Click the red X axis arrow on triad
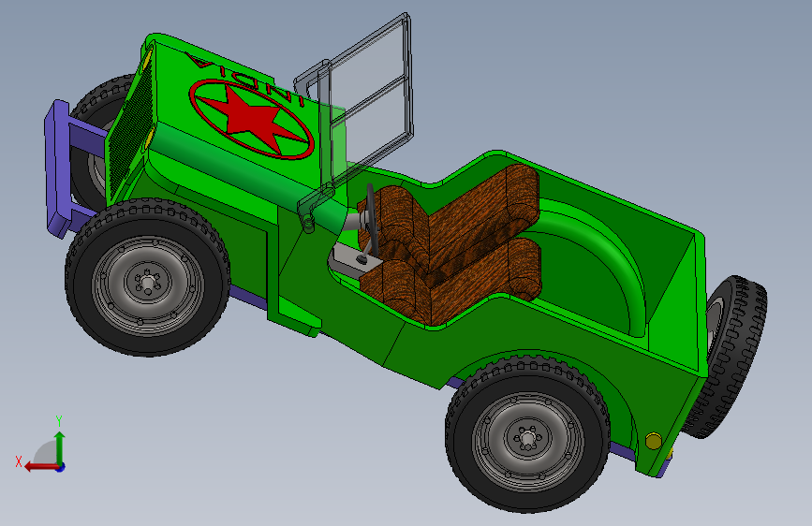This screenshot has height=526, width=812. tap(41, 467)
